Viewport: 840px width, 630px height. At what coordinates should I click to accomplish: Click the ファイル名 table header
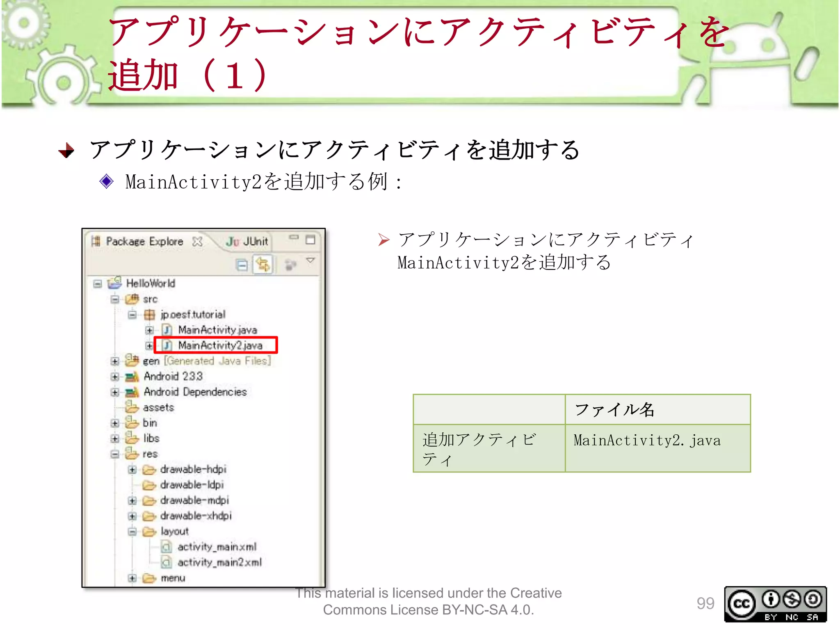pos(658,409)
